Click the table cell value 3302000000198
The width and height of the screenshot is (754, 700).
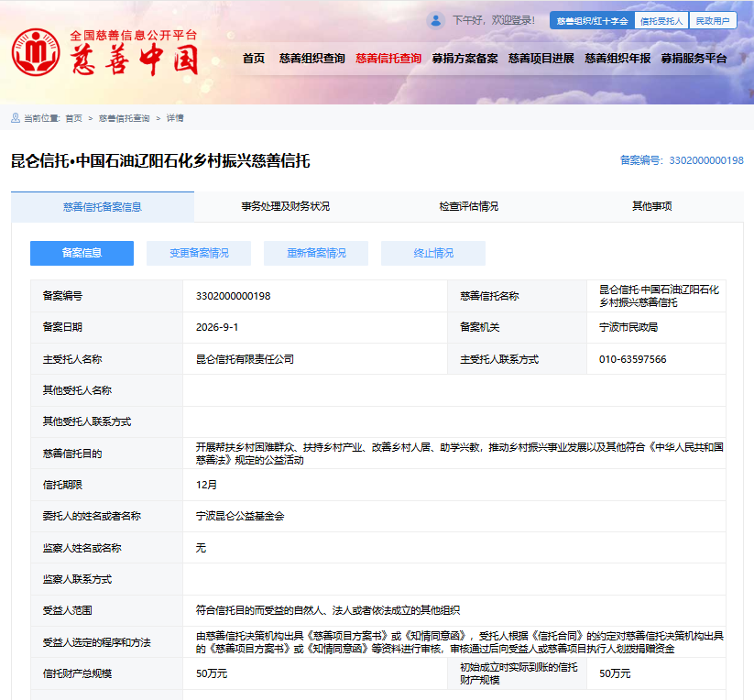click(234, 296)
